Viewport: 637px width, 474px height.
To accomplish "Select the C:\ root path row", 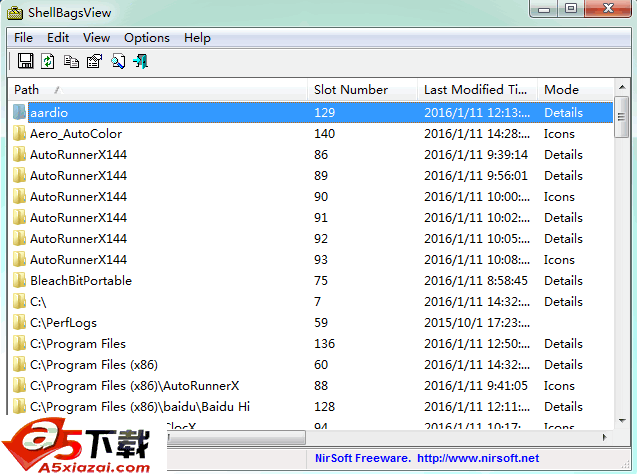I will 311,301.
